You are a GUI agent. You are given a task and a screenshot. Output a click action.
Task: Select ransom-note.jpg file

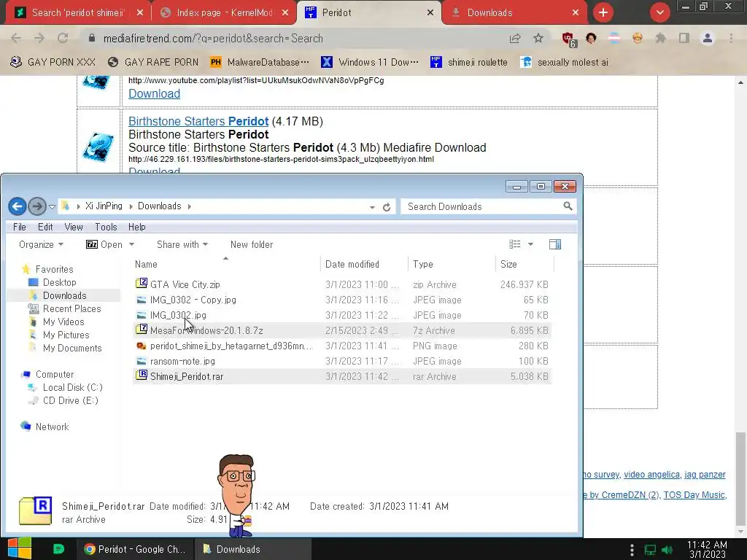click(x=341, y=361)
